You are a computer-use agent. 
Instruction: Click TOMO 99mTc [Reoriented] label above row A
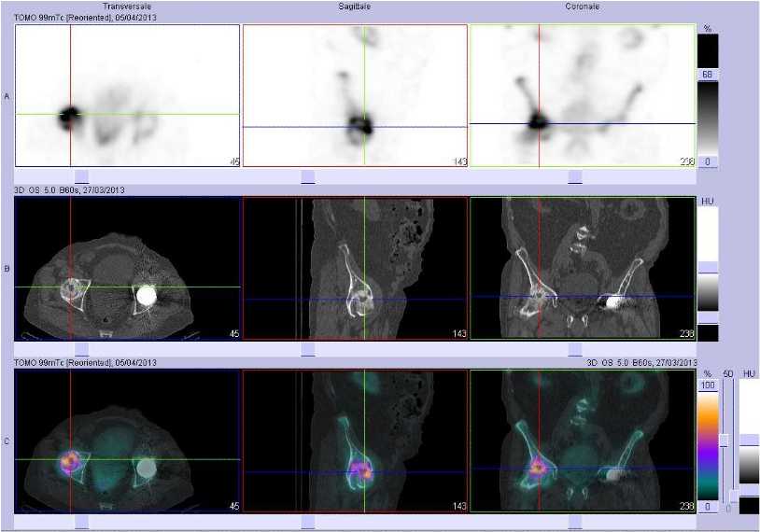[85, 18]
